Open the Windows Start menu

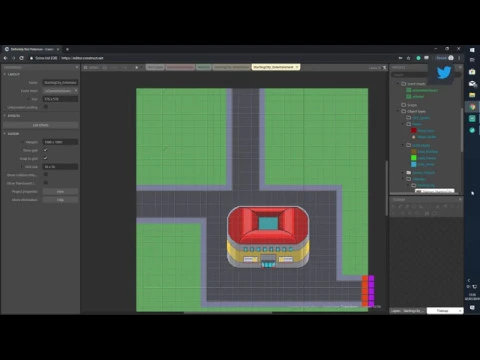472,50
